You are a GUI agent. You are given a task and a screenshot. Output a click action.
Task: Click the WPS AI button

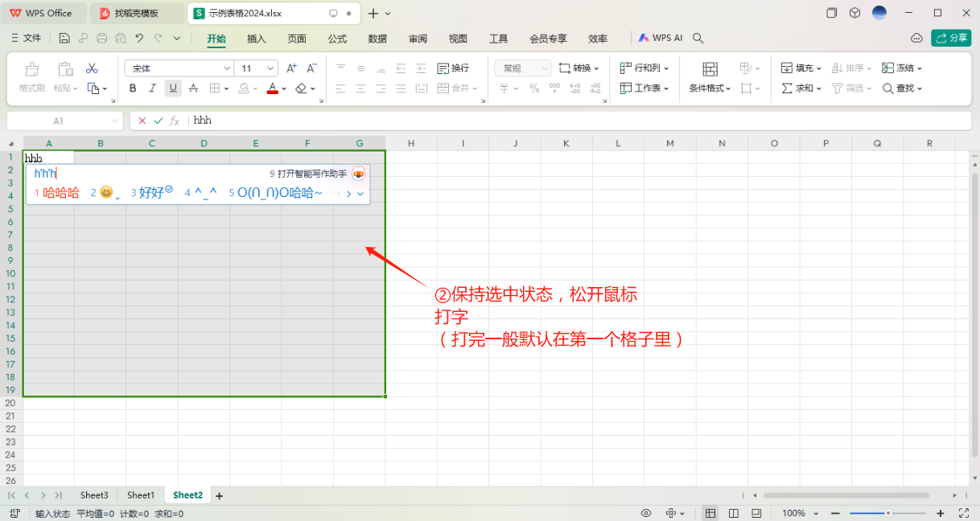pos(660,38)
